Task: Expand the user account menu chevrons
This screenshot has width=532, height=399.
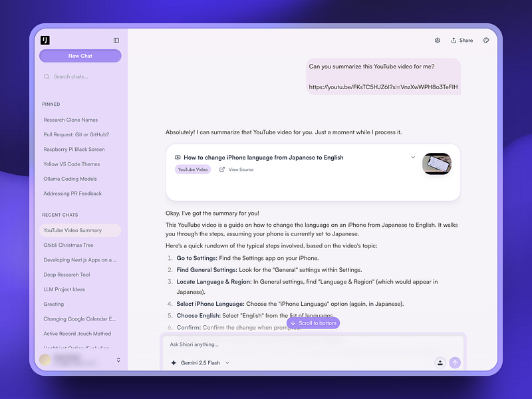Action: (118, 360)
